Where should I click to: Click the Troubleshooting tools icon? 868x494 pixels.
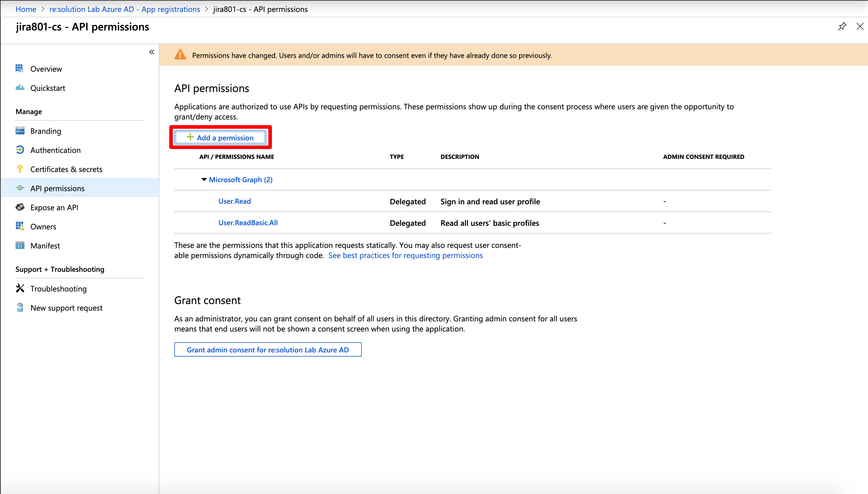click(20, 288)
